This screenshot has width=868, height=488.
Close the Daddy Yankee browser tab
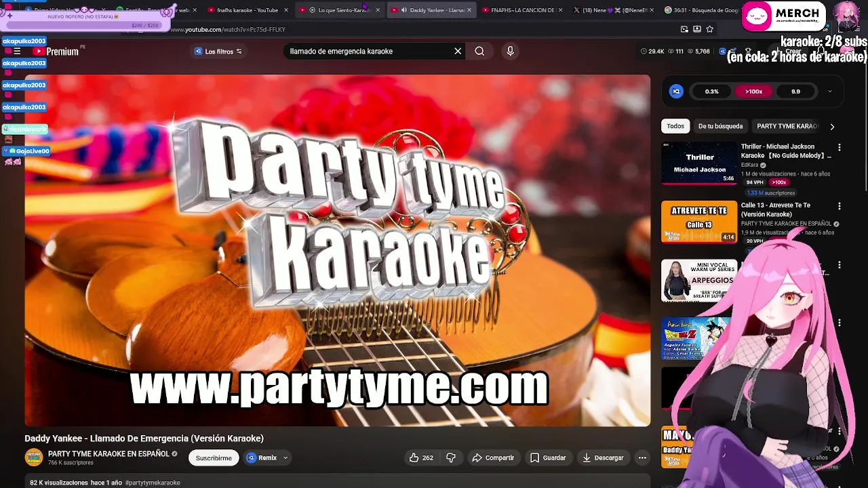click(x=469, y=10)
